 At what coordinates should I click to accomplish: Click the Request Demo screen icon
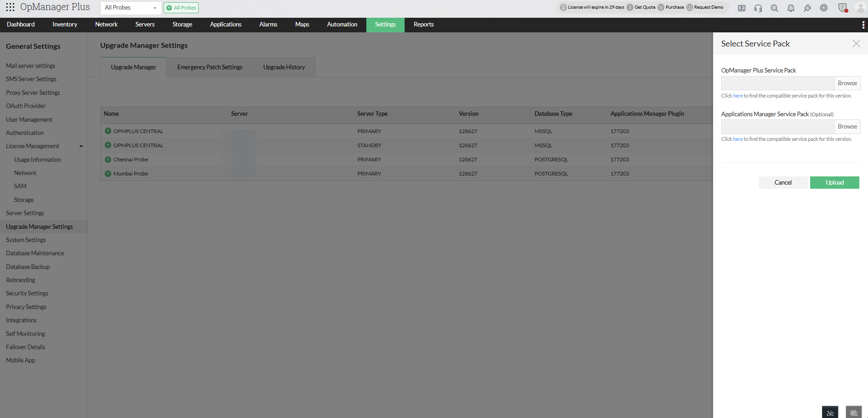pos(689,7)
